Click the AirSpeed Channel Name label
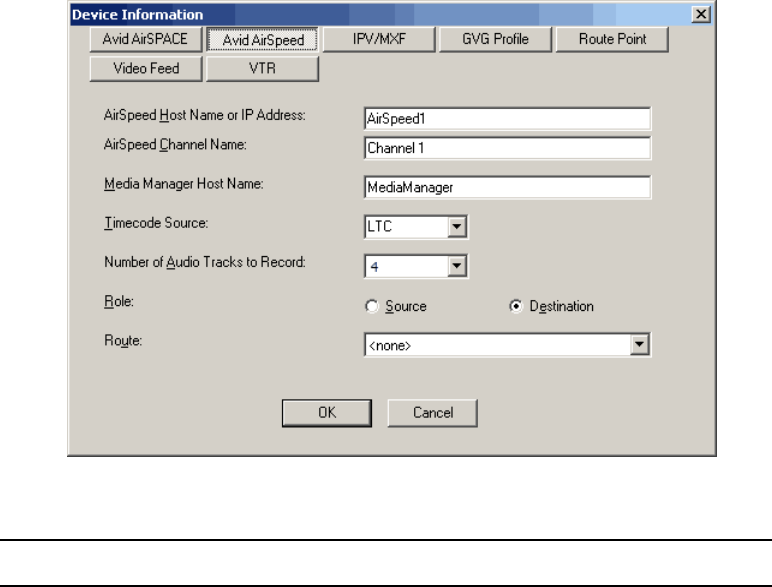The height and width of the screenshot is (587, 772). (x=175, y=144)
